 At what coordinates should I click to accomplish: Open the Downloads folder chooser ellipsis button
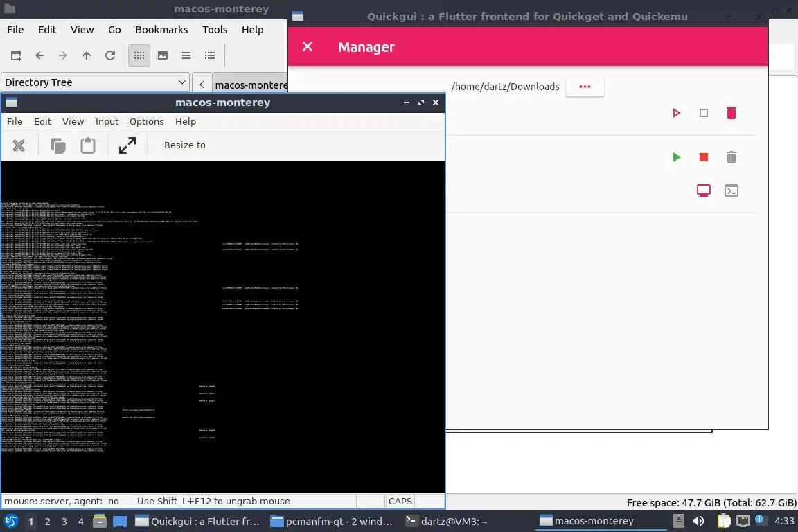pyautogui.click(x=585, y=87)
